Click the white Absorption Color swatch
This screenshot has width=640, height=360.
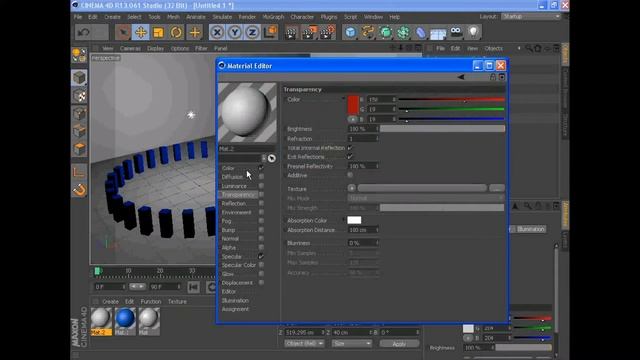(354, 220)
